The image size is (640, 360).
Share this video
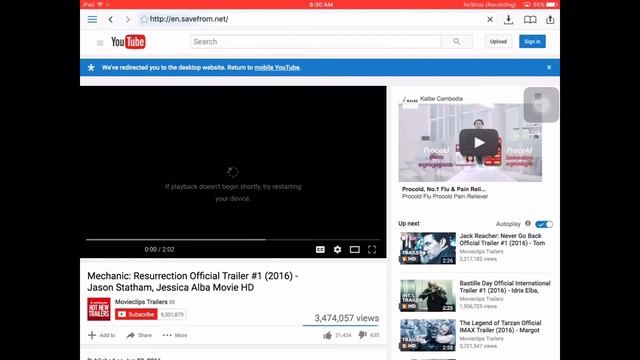[x=139, y=335]
